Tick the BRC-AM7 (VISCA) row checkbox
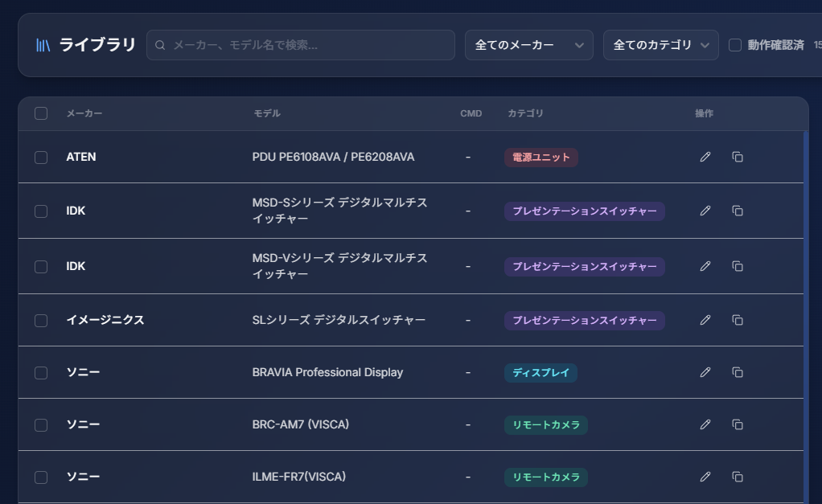The image size is (822, 504). click(x=41, y=425)
